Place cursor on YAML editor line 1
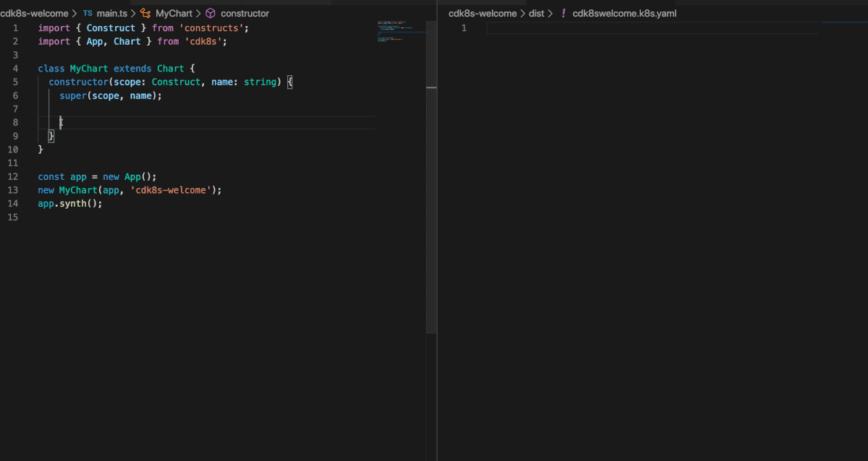Image resolution: width=868 pixels, height=461 pixels. pyautogui.click(x=653, y=27)
